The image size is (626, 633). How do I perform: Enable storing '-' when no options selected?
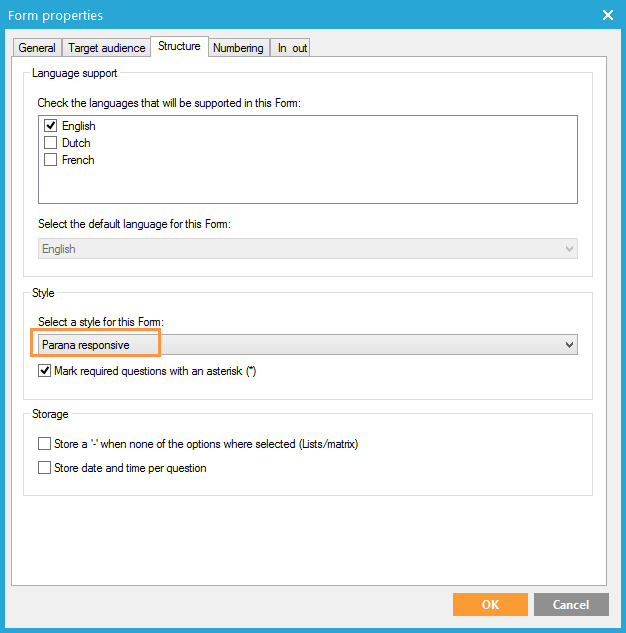click(45, 444)
